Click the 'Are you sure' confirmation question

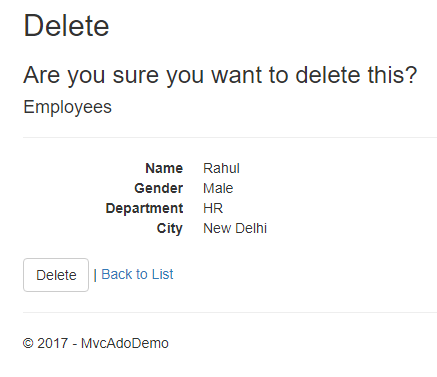tap(220, 75)
